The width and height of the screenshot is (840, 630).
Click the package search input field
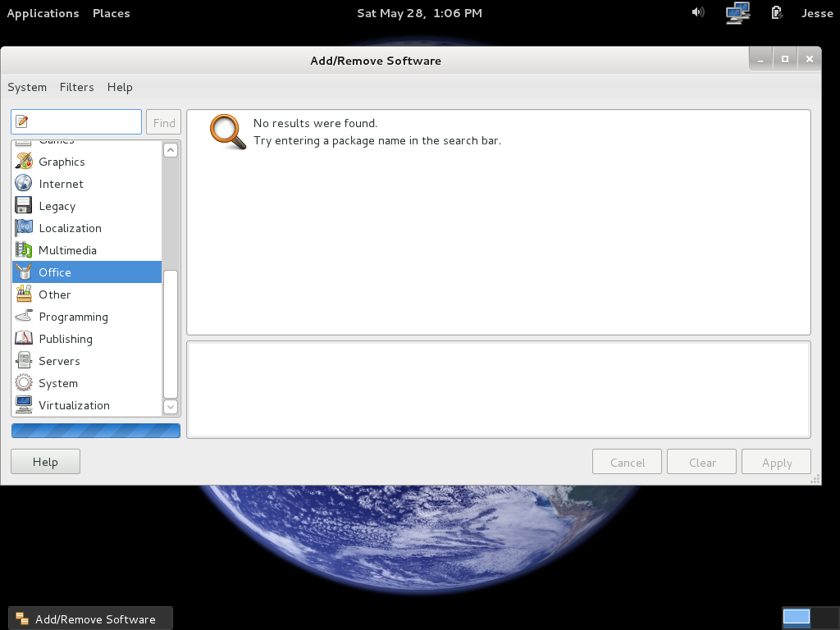point(76,122)
